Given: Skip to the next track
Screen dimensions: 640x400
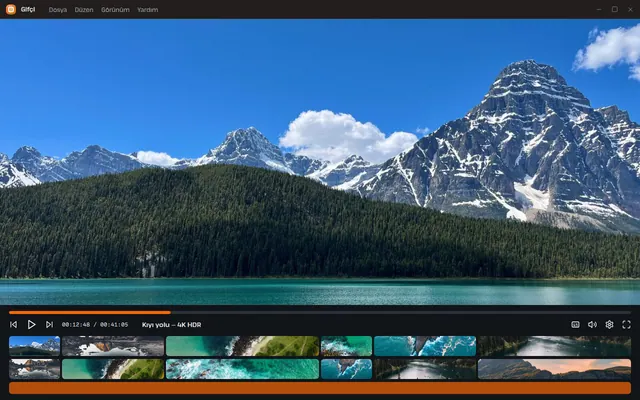Looking at the screenshot, I should pos(49,324).
